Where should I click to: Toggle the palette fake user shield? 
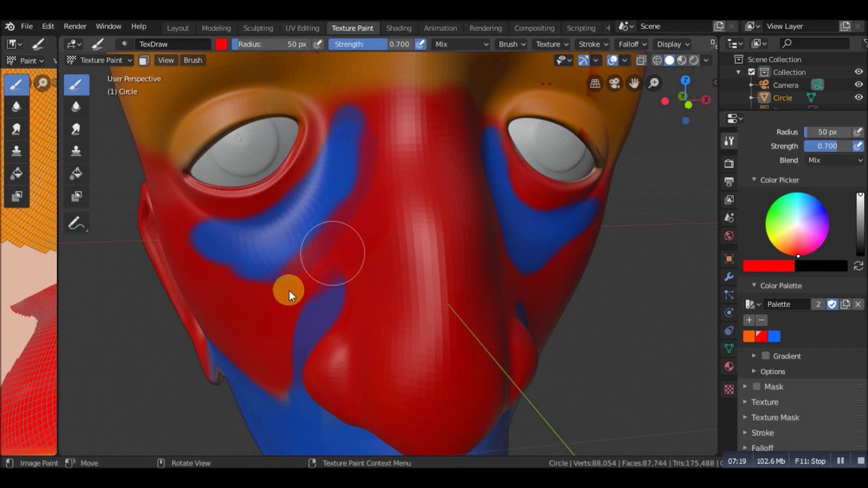pos(832,304)
